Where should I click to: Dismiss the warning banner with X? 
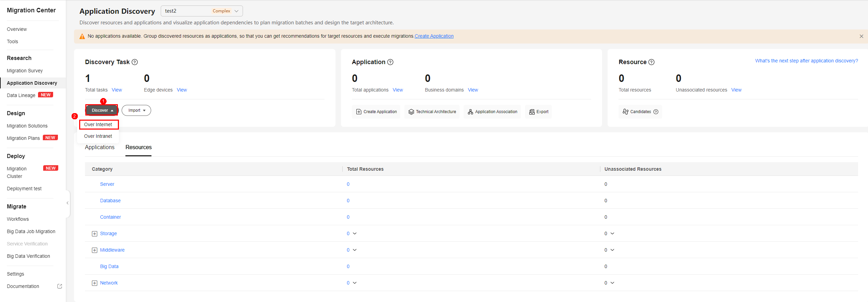pos(861,36)
